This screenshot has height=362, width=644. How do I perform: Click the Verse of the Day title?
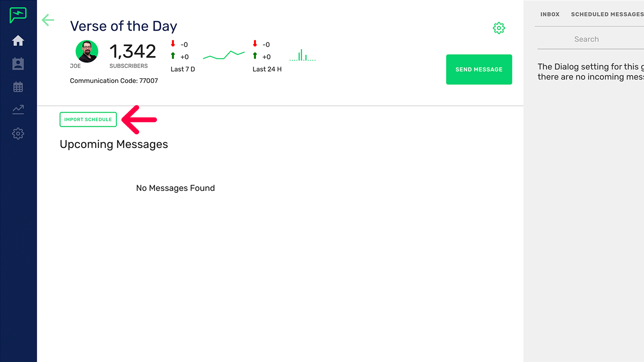(x=124, y=26)
